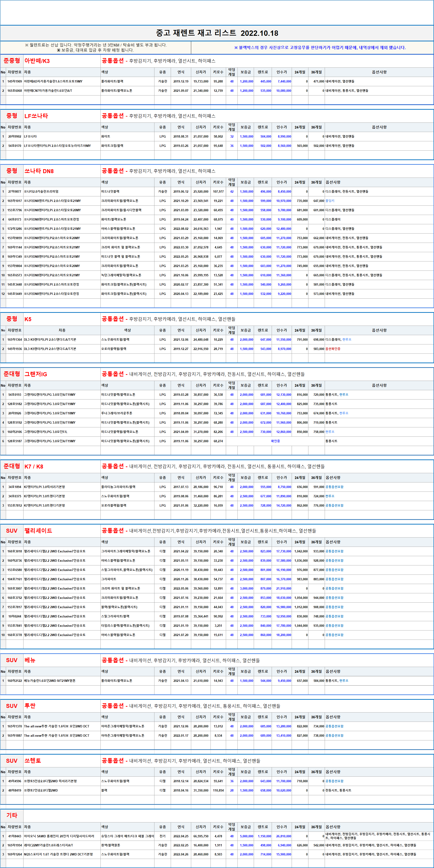Select plate number 169하1264
The image size is (434, 868).
coord(14,854)
